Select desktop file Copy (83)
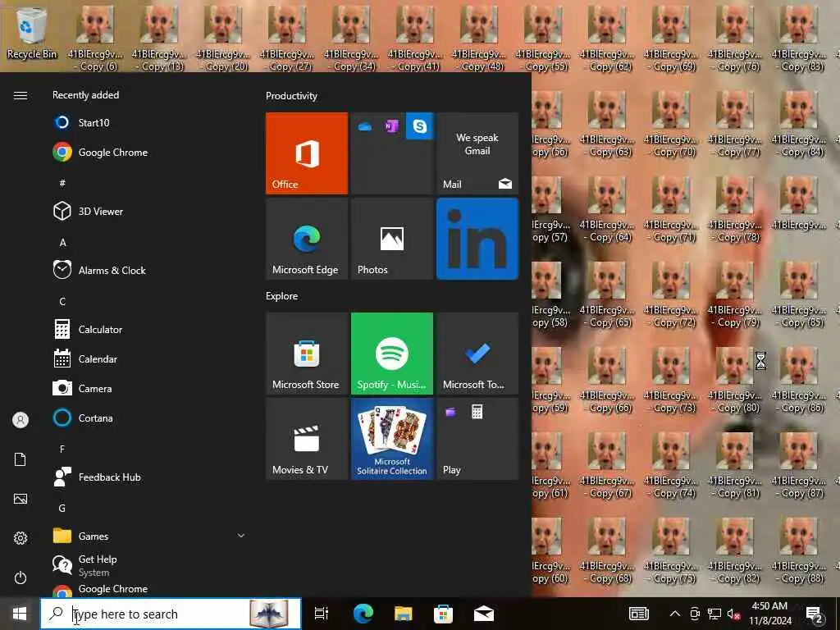840x630 pixels. [x=798, y=38]
